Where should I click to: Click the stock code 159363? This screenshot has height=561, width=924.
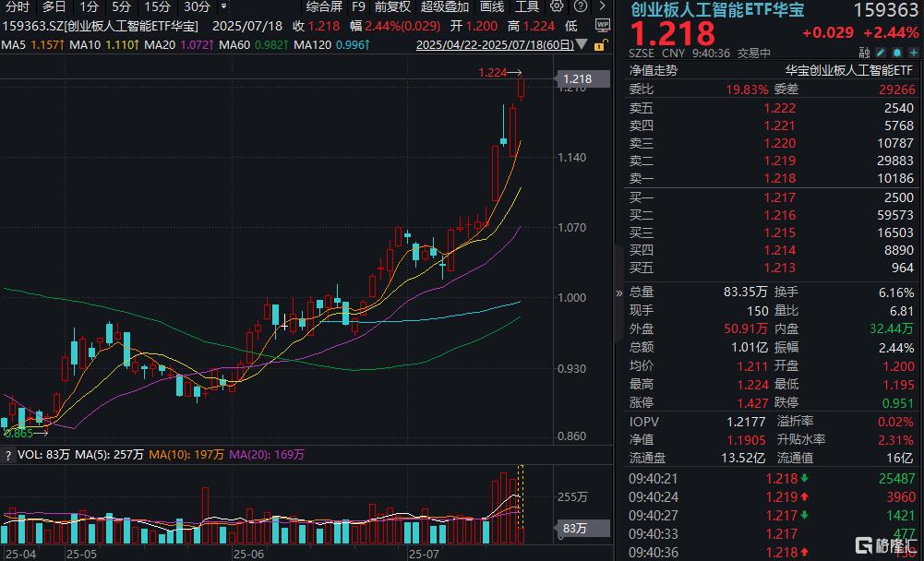click(x=886, y=10)
